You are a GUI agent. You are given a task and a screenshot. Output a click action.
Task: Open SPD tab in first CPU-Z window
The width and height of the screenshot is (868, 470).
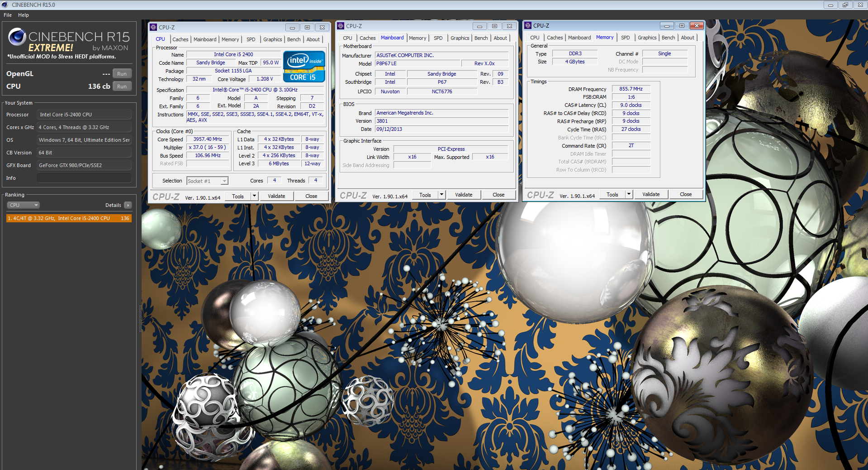[251, 39]
